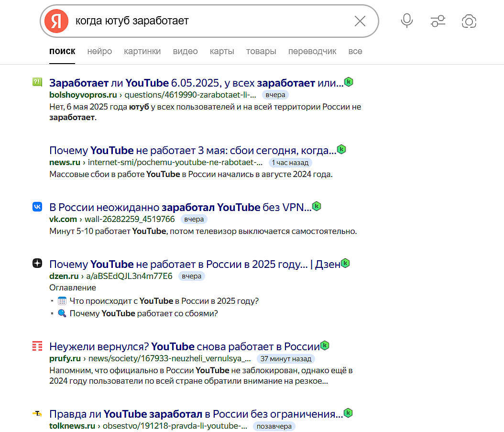Open prufy.ru 'news/society/167933-neuzheli_vernulsya' path
The width and height of the screenshot is (504, 432).
(x=170, y=359)
